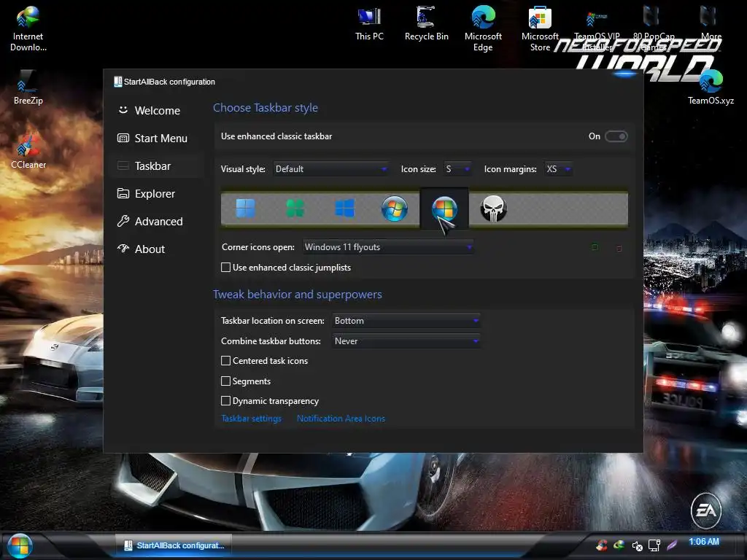Open the Notification Area Icons link

pos(341,419)
